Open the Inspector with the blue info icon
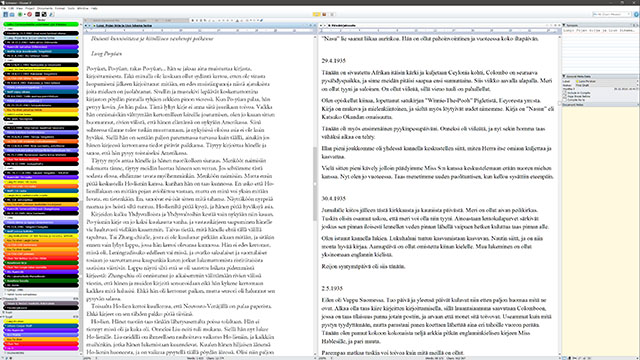 (x=637, y=14)
